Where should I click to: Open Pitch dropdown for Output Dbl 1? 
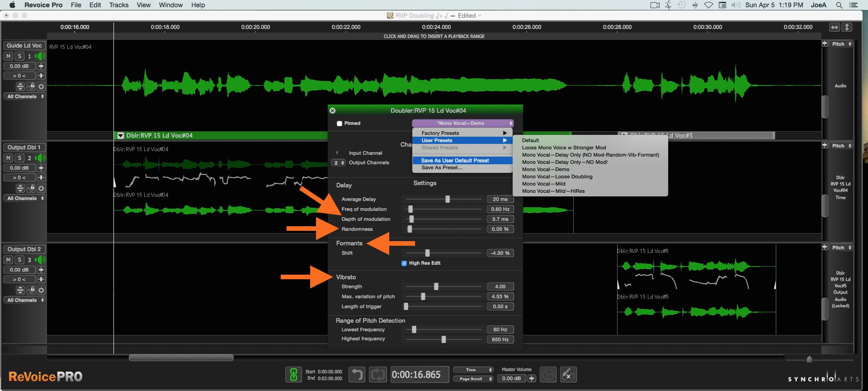point(841,146)
